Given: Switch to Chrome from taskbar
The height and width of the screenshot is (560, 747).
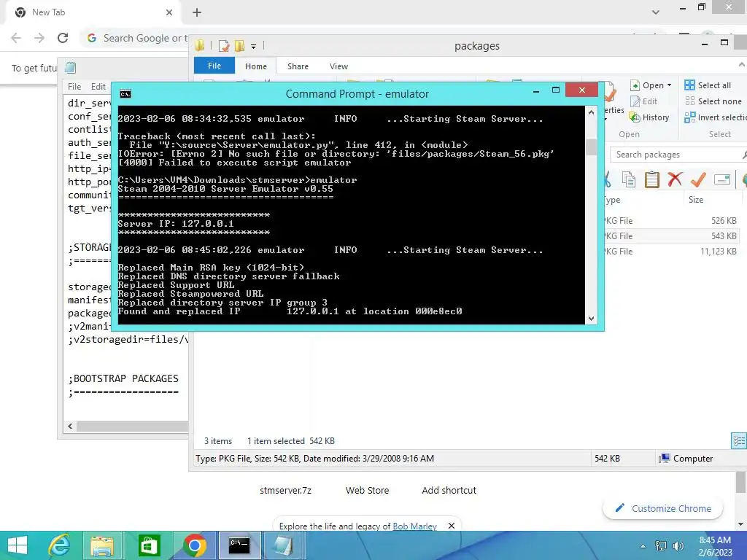Looking at the screenshot, I should (194, 545).
